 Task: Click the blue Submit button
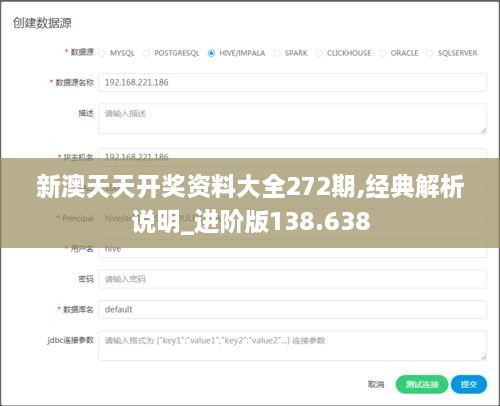pos(469,384)
